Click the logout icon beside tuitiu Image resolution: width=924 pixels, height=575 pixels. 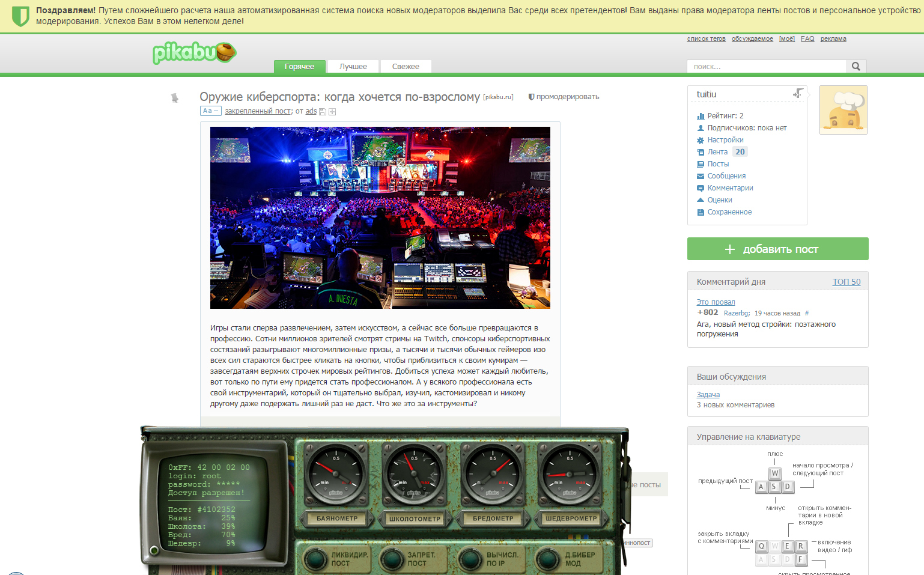pos(798,94)
